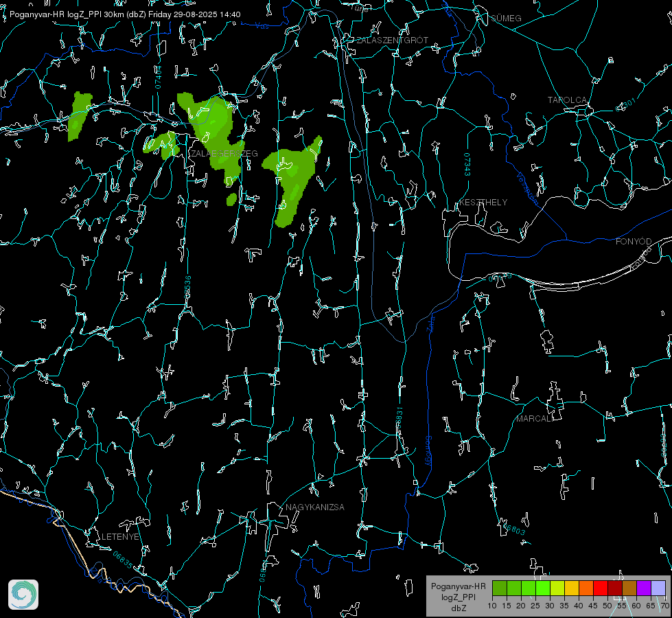This screenshot has width=672, height=618.
Task: Click the spiral logo in the corner
Action: point(23,595)
